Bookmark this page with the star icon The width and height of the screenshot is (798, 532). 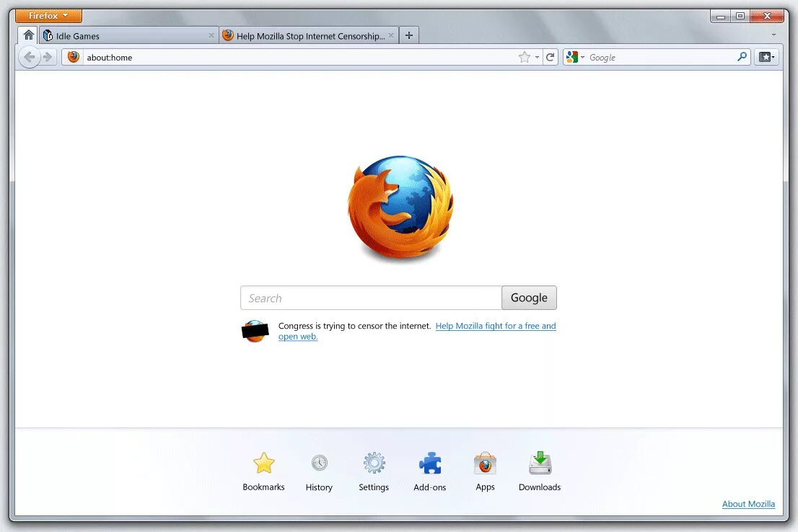click(525, 57)
